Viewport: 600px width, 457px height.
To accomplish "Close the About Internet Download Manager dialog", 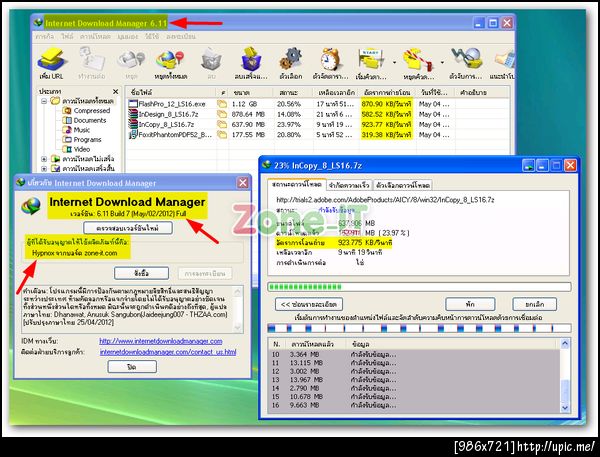I will point(243,183).
